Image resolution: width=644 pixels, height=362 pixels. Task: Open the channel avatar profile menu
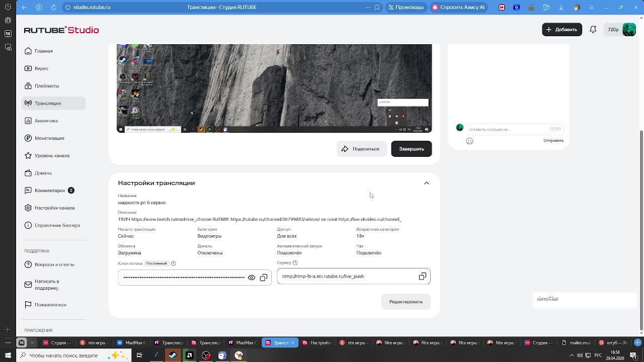pos(629,30)
